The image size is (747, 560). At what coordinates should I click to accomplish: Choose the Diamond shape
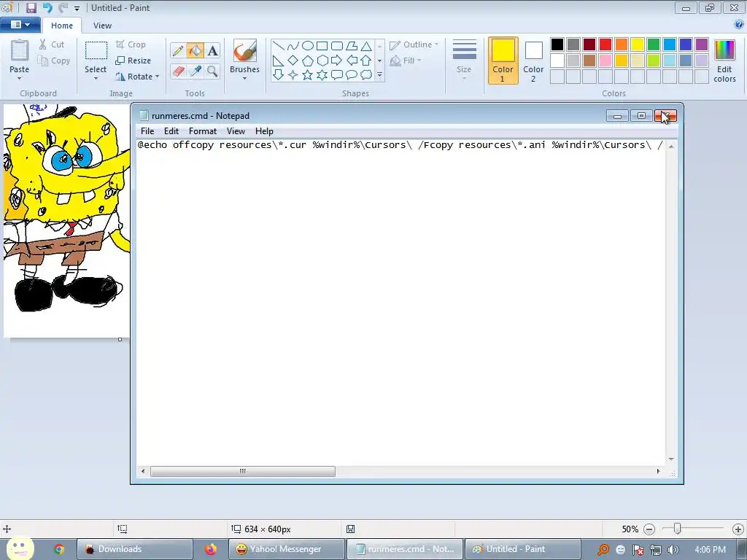pyautogui.click(x=293, y=61)
